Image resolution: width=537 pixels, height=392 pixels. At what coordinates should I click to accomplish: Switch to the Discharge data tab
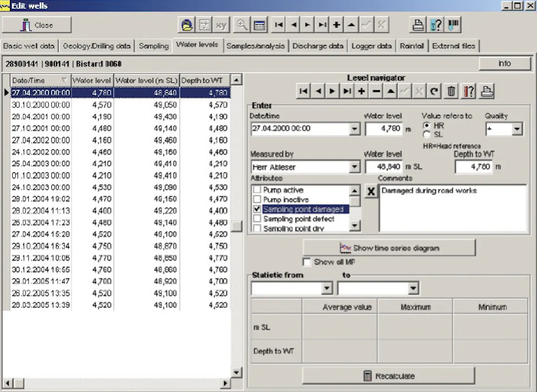point(318,46)
